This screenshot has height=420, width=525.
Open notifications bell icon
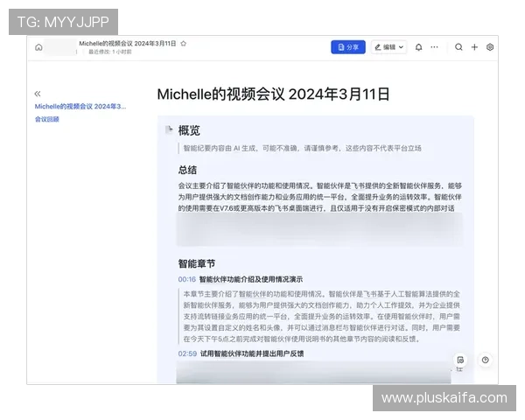418,47
